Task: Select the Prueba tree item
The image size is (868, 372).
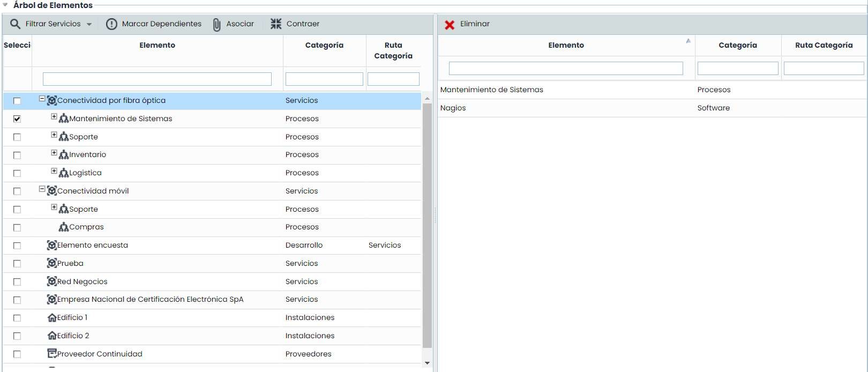Action: tap(70, 264)
